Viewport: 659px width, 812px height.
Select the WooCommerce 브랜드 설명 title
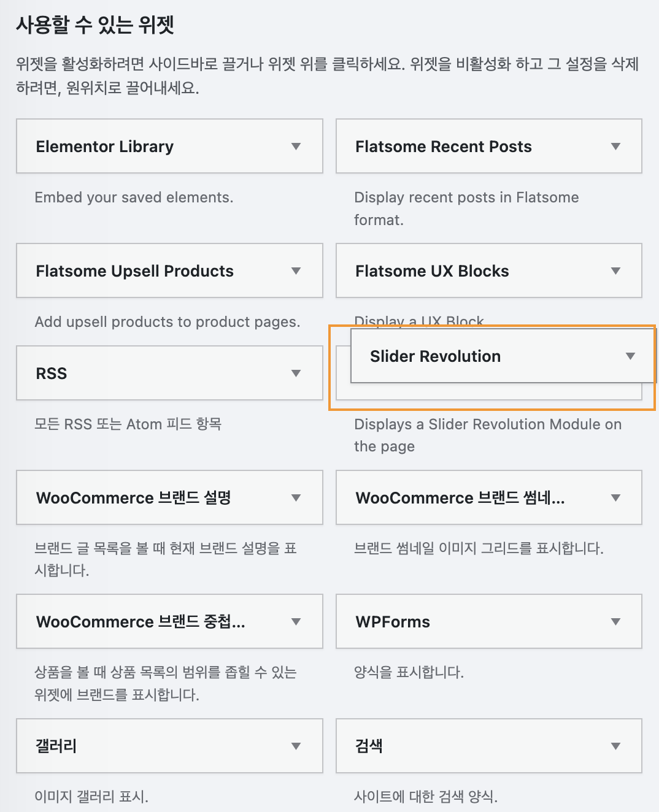point(134,498)
